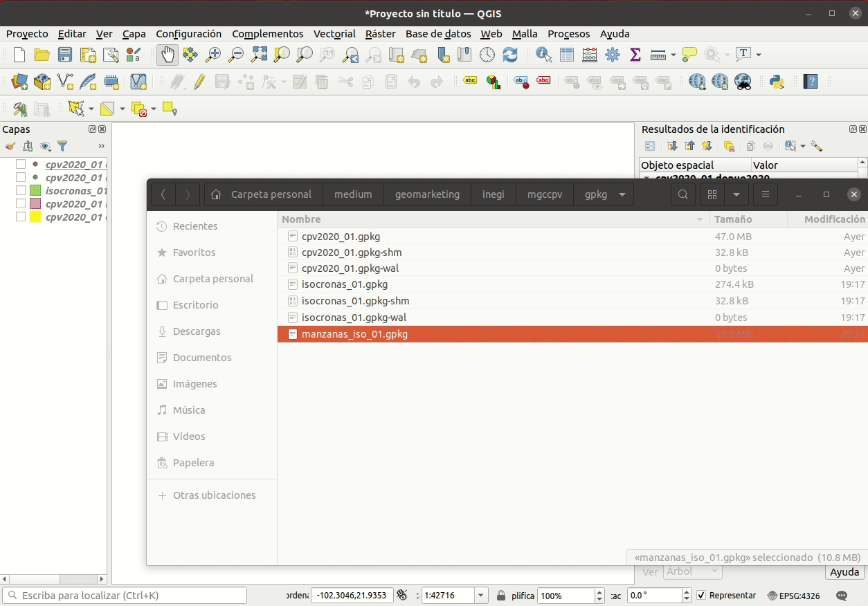Open the Vectorial menu
868x606 pixels.
(x=334, y=33)
